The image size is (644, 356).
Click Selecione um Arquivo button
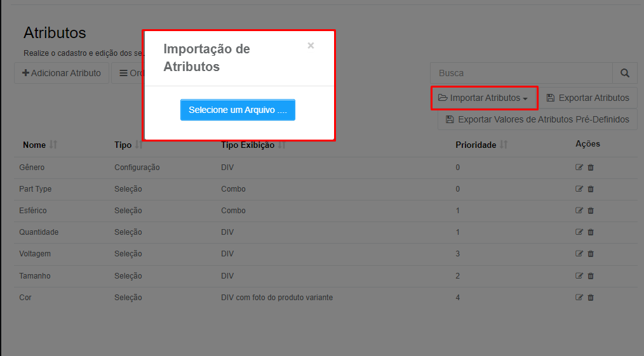(238, 110)
